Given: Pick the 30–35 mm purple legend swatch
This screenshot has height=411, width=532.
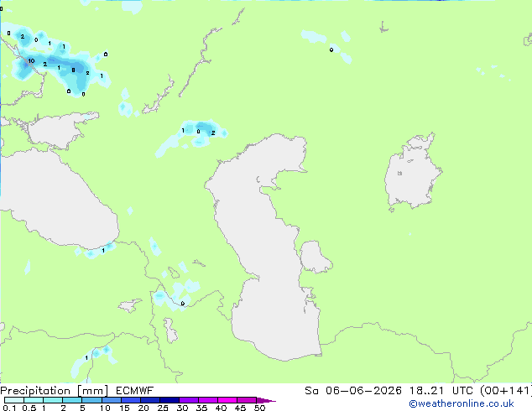Looking at the screenshot, I should [x=189, y=400].
